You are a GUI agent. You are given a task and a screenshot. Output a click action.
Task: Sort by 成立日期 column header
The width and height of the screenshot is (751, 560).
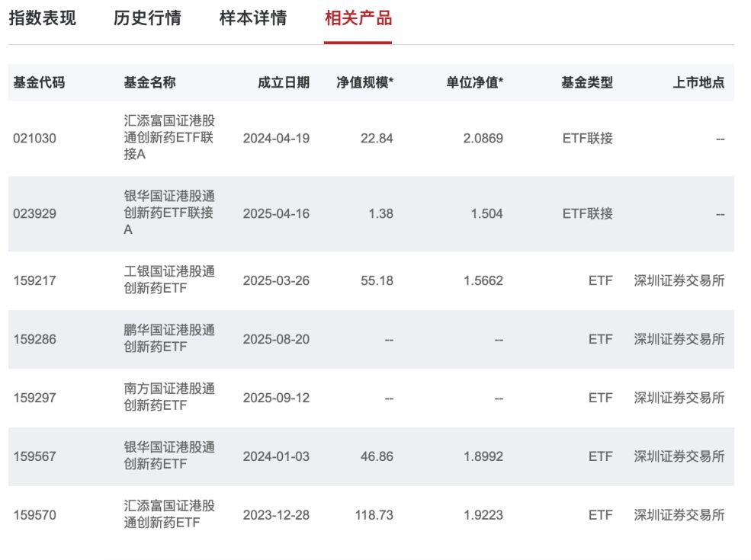point(284,82)
